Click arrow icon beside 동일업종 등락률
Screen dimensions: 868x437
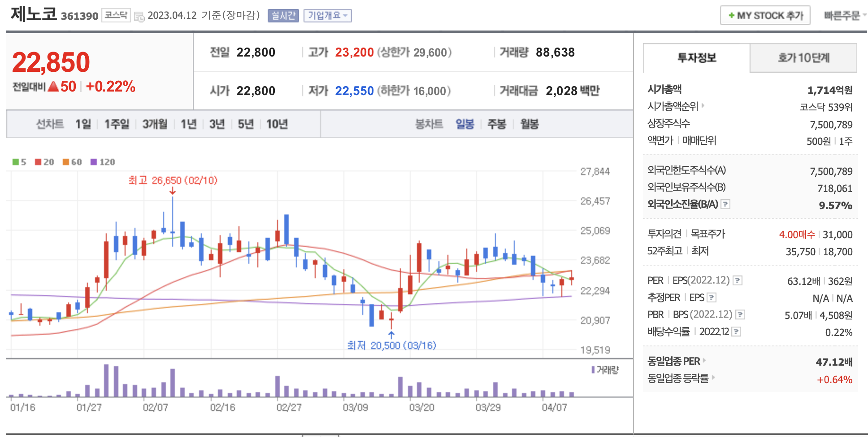pos(713,378)
